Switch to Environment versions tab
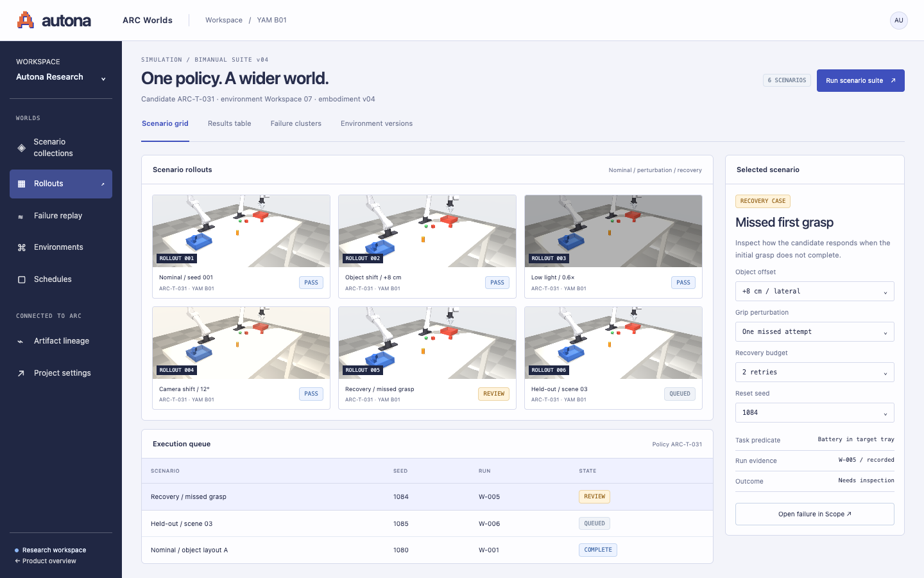 tap(377, 123)
